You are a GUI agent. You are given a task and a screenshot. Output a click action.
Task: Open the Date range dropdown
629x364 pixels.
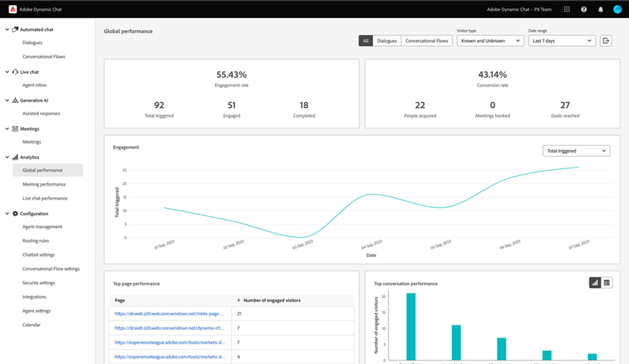point(562,40)
